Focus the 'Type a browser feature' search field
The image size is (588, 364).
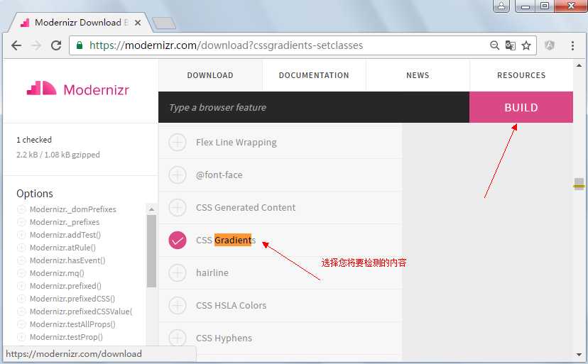314,107
